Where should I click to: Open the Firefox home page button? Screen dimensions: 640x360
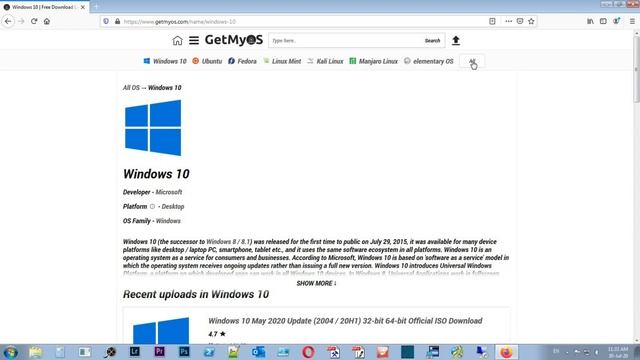(x=47, y=21)
